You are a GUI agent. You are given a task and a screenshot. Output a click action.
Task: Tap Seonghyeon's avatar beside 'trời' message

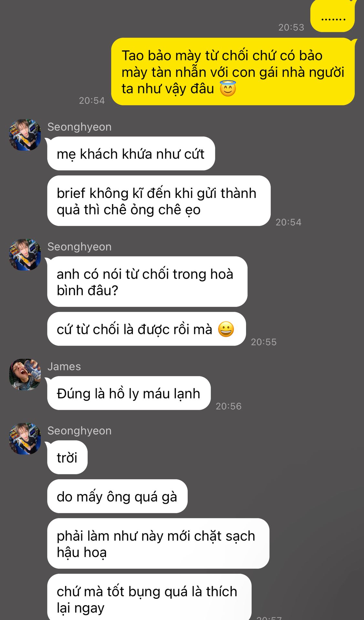click(x=25, y=439)
